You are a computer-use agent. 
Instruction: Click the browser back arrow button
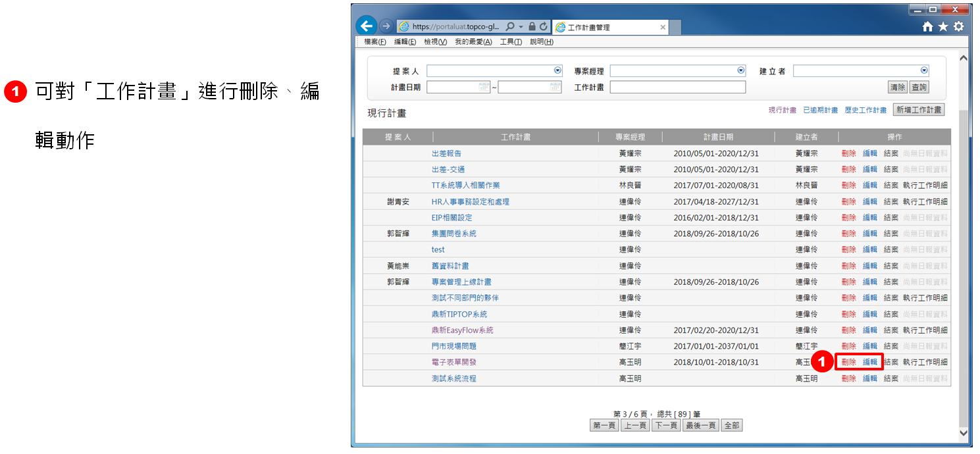[x=367, y=26]
